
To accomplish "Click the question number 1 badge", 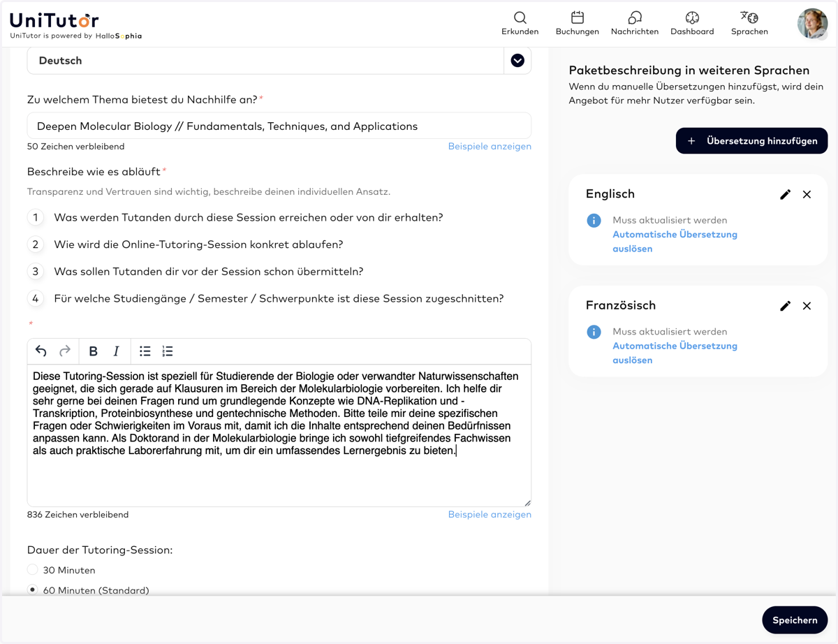I will 36,217.
